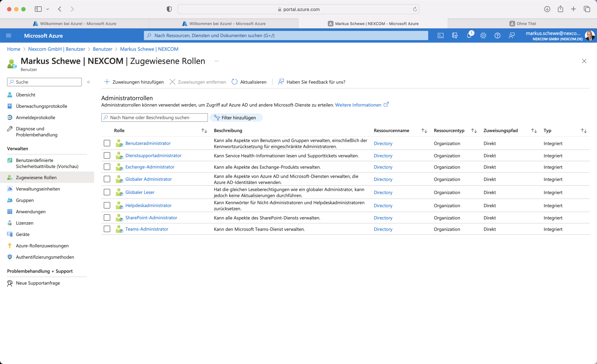Viewport: 597px width, 364px height.
Task: Open the notifications bell with badge 5
Action: click(x=469, y=35)
